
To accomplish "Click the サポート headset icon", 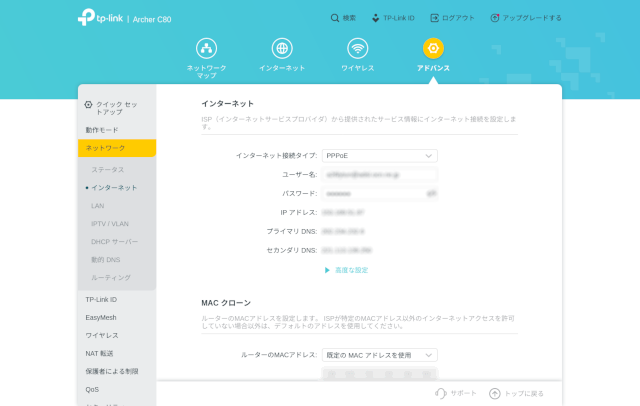I will tap(441, 393).
